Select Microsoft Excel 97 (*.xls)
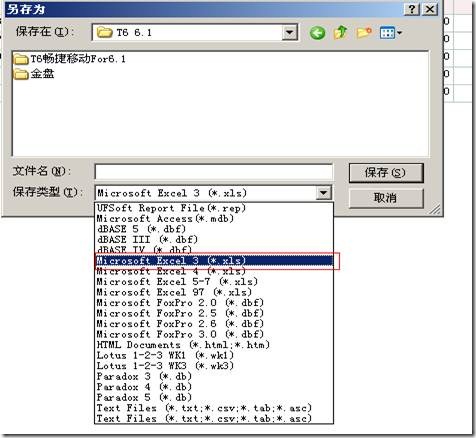476x438 pixels. (x=214, y=292)
